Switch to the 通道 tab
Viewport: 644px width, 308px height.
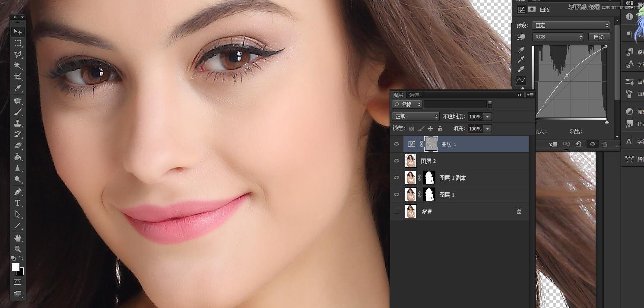coord(414,95)
